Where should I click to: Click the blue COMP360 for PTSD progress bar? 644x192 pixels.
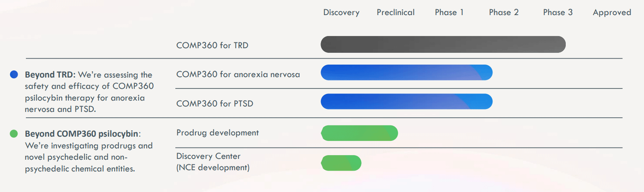coord(406,101)
